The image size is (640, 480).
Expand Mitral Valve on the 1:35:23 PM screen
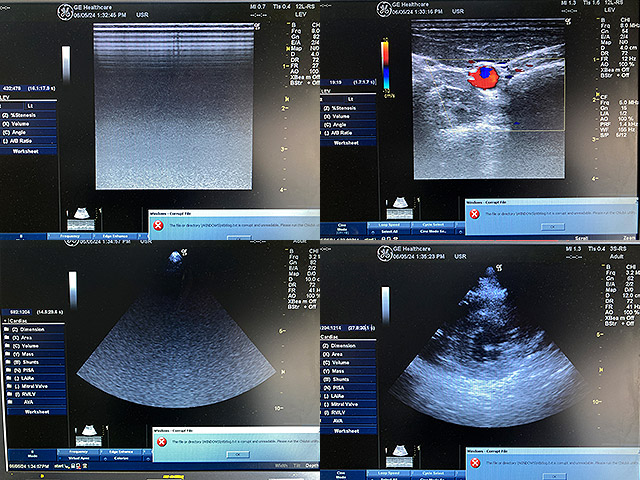pyautogui.click(x=348, y=404)
